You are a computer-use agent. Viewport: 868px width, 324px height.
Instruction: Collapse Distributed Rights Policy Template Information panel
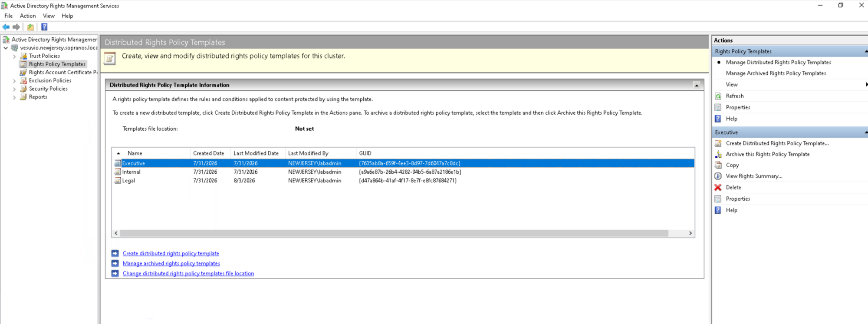(x=697, y=85)
